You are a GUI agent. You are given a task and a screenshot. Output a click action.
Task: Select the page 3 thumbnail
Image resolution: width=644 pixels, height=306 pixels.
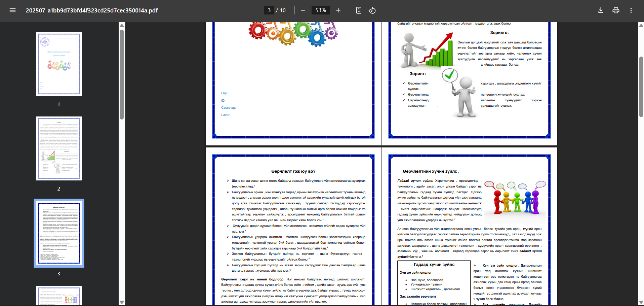[59, 233]
